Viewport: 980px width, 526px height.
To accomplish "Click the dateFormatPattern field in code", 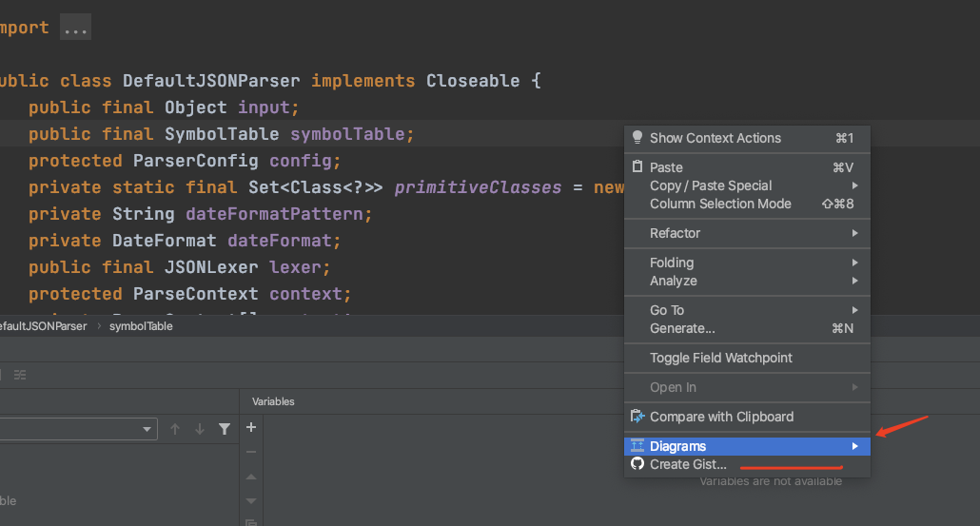I will [x=274, y=214].
